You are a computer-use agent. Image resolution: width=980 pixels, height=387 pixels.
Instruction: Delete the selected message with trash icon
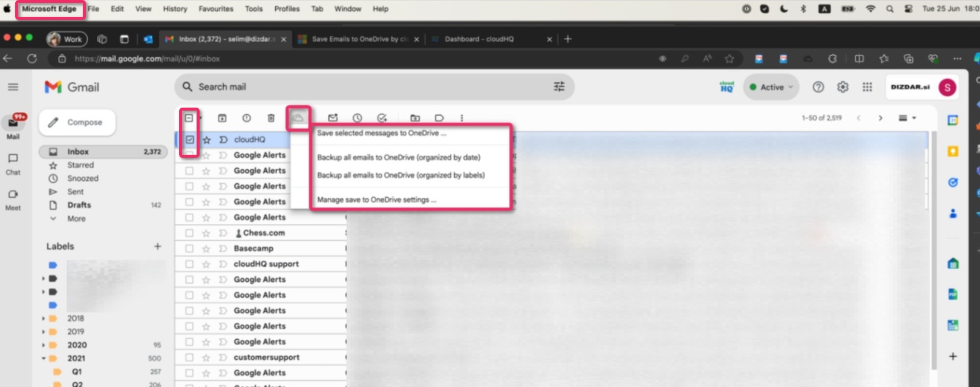click(271, 118)
